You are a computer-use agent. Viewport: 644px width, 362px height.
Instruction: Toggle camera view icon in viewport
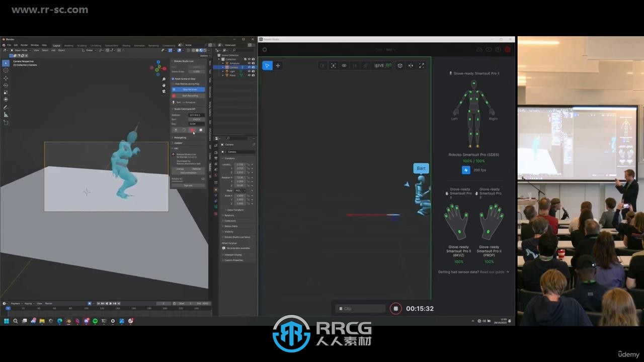164,92
